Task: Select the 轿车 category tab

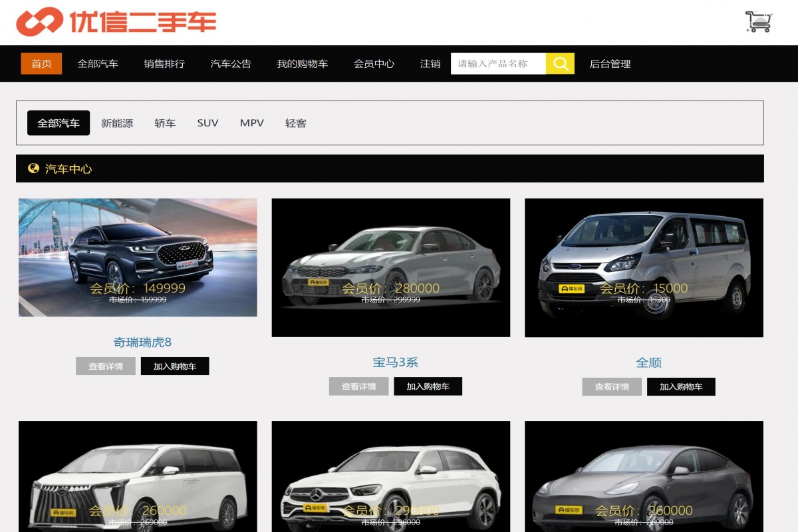Action: (165, 122)
